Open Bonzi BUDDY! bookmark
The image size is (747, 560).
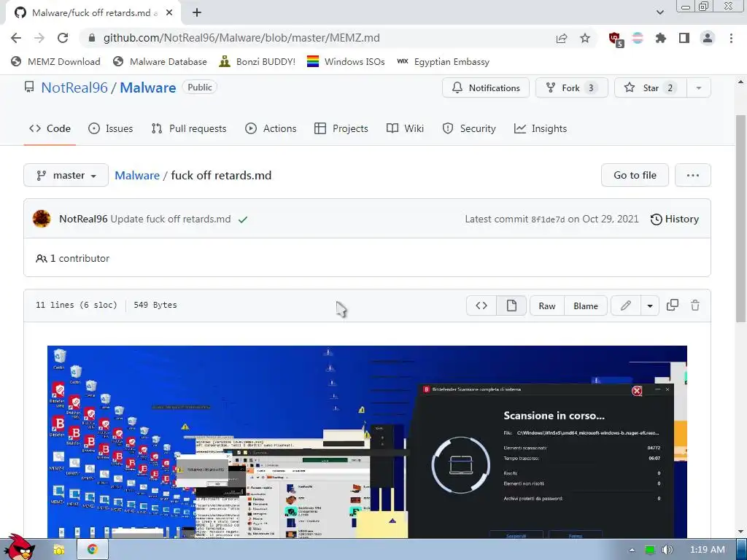258,62
